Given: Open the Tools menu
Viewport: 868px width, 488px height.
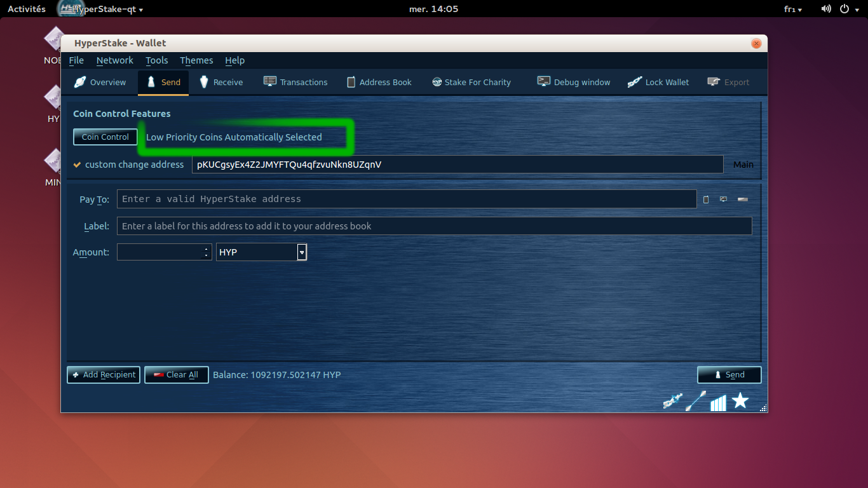Looking at the screenshot, I should click(157, 60).
